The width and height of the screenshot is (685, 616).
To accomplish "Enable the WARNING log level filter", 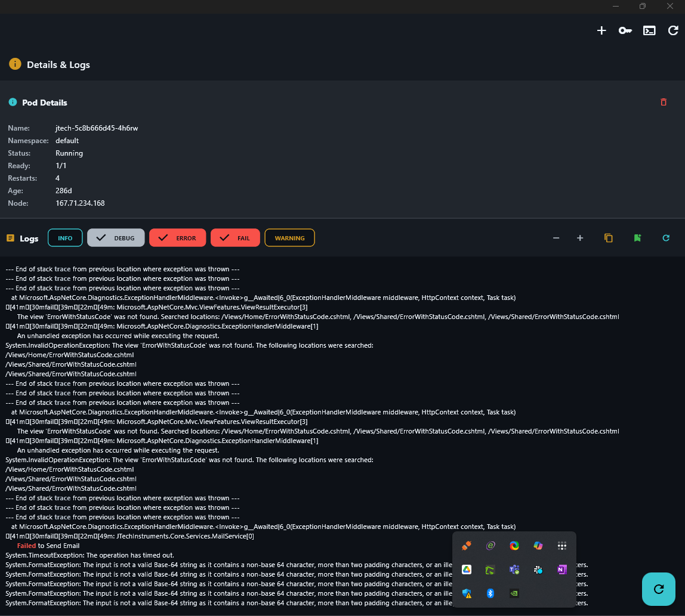I will (289, 237).
